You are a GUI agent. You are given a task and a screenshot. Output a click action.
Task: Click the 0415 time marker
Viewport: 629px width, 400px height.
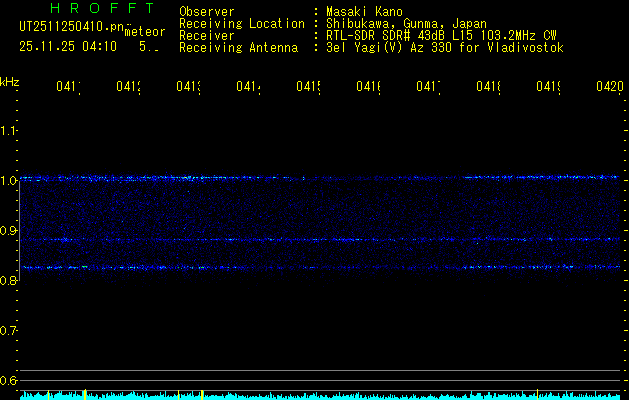[x=308, y=86]
